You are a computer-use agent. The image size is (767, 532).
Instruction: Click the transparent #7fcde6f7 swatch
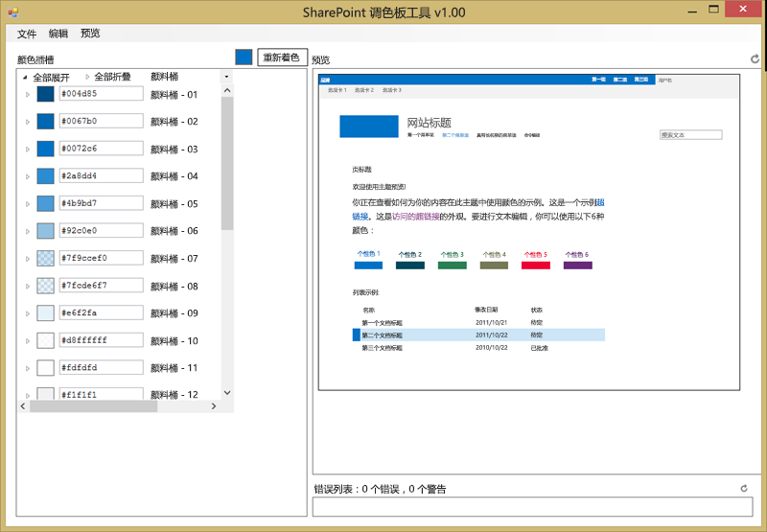pos(45,286)
